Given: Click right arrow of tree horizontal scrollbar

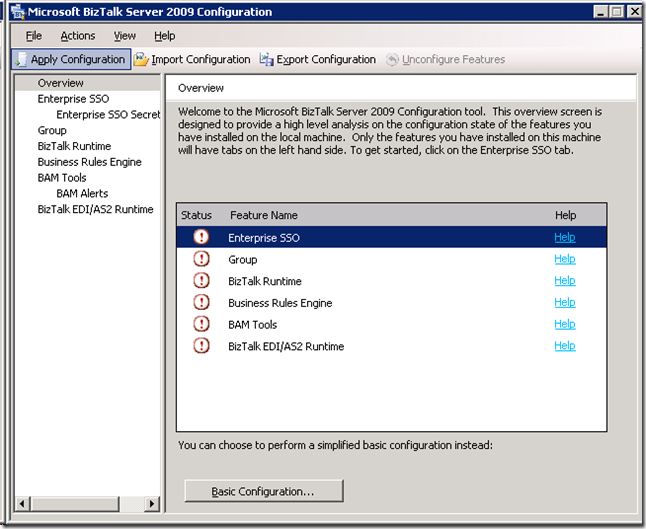Looking at the screenshot, I should tap(152, 503).
